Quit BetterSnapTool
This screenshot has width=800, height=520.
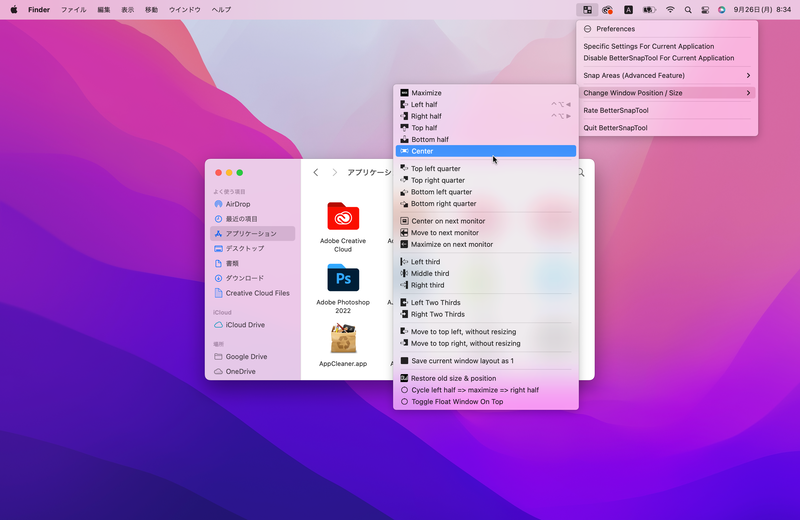(667, 128)
